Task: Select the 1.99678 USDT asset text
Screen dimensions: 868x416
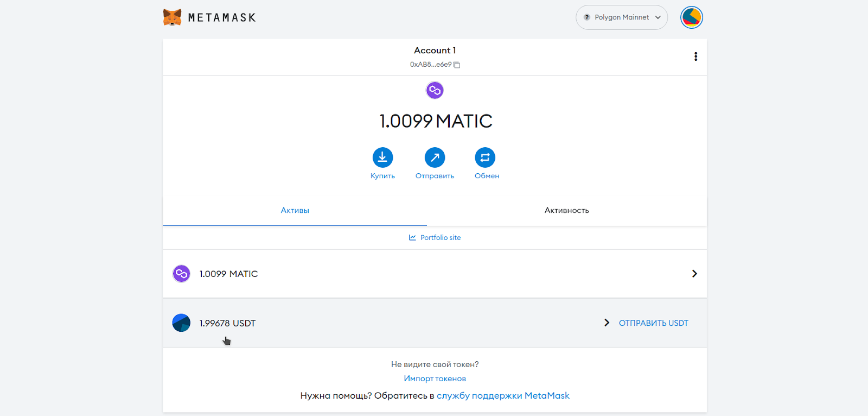Action: [227, 323]
